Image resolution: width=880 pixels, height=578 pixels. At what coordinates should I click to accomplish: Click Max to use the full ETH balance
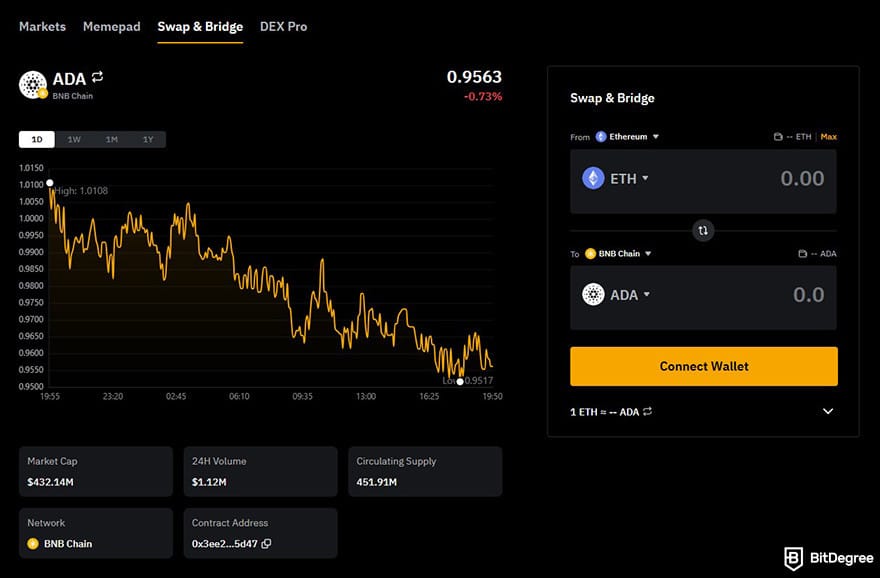pyautogui.click(x=828, y=136)
